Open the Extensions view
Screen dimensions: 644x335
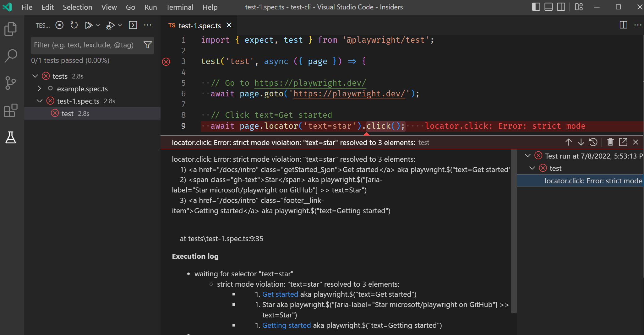click(x=11, y=111)
